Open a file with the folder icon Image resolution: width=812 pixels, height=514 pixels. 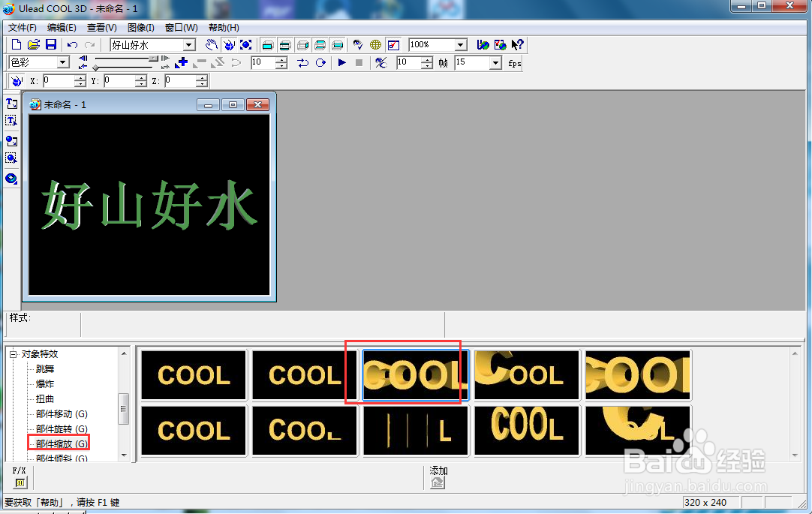coord(34,44)
